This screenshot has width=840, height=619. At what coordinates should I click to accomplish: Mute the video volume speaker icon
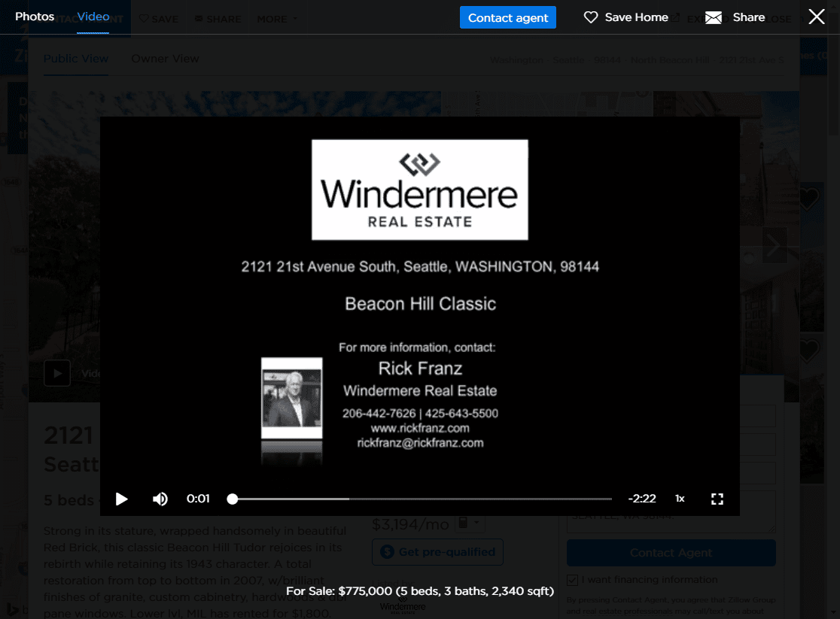(x=160, y=499)
